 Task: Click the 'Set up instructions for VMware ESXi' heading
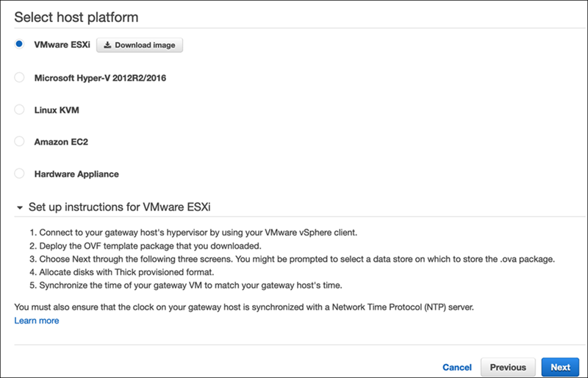tap(120, 207)
